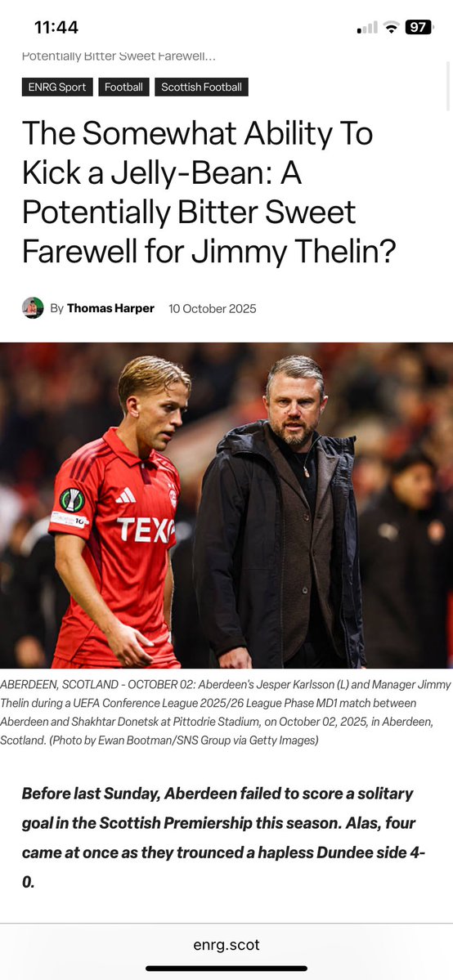Tap the Thomas Harper author avatar
Image resolution: width=453 pixels, height=980 pixels.
click(x=33, y=308)
